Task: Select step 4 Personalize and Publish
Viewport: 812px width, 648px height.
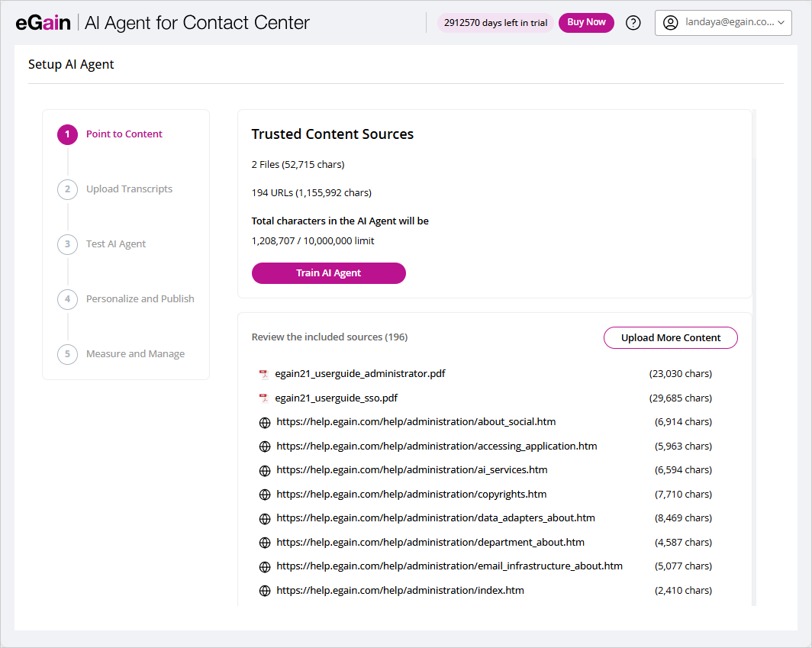Action: [140, 299]
